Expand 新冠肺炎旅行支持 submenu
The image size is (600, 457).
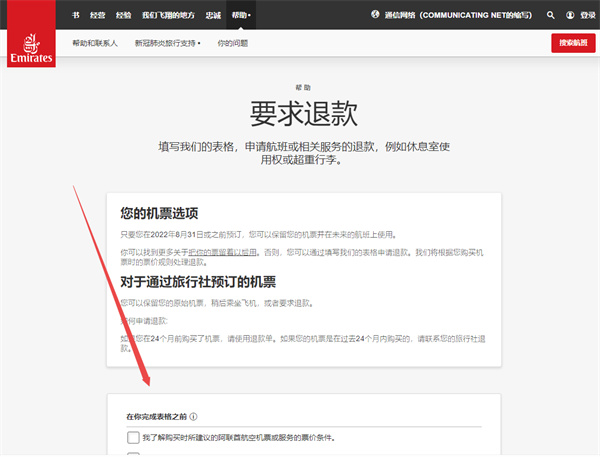pos(168,44)
